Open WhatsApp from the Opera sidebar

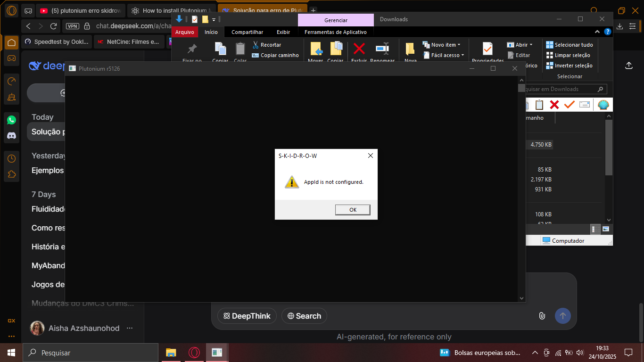point(12,120)
